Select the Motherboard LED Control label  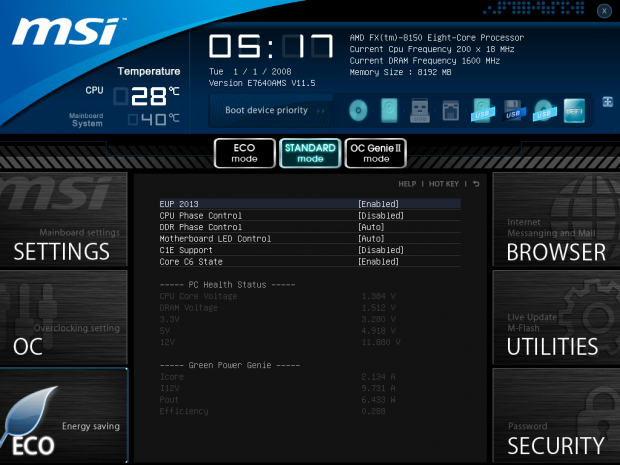click(x=215, y=238)
